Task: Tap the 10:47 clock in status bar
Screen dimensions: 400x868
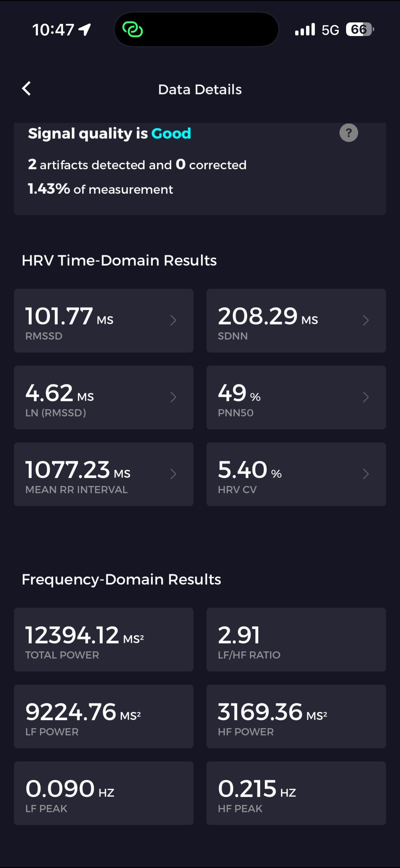Action: tap(53, 30)
